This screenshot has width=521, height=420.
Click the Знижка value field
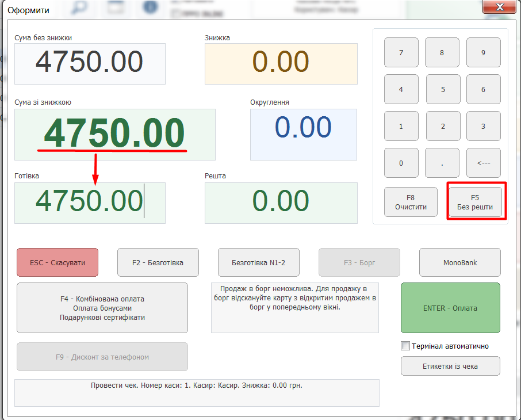[x=281, y=63]
